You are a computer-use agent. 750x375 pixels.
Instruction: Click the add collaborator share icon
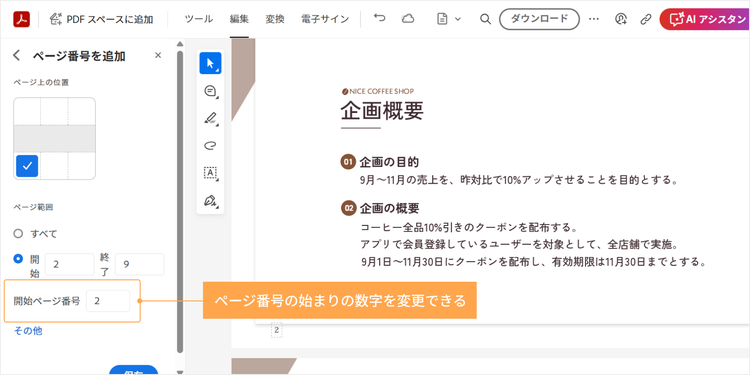[621, 19]
